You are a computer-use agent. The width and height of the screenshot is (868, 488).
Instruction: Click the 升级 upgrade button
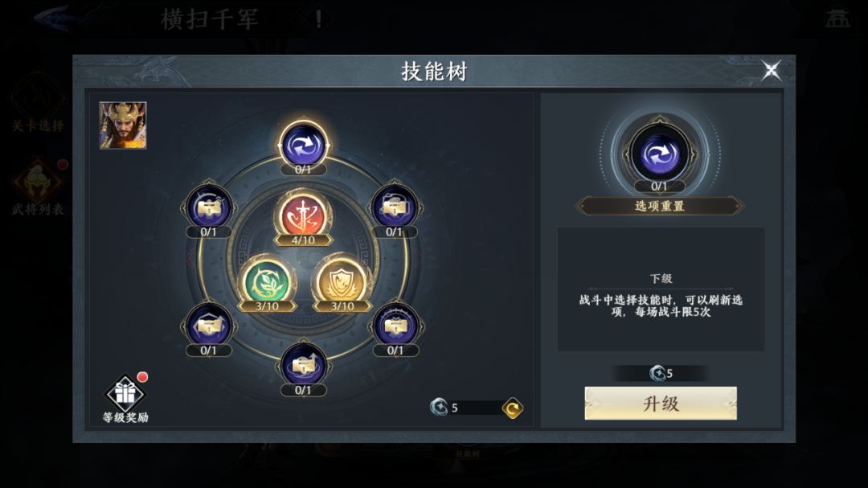coord(661,404)
